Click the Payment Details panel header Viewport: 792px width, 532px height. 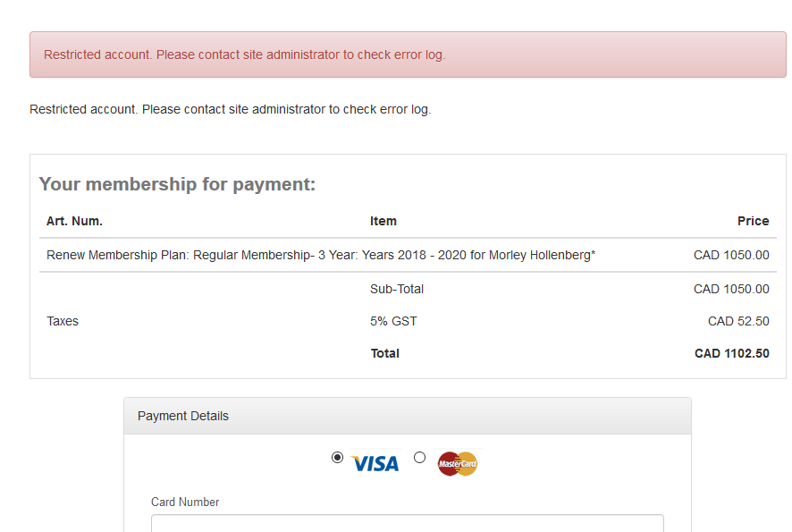[408, 416]
